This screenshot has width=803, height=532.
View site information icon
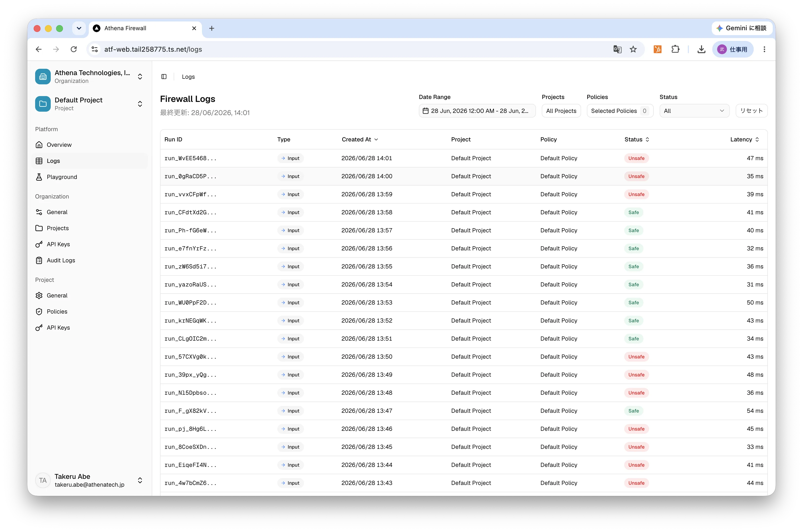click(95, 49)
